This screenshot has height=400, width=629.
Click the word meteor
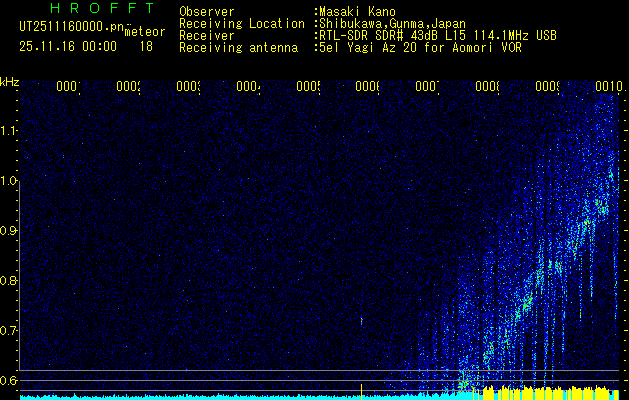tap(145, 32)
